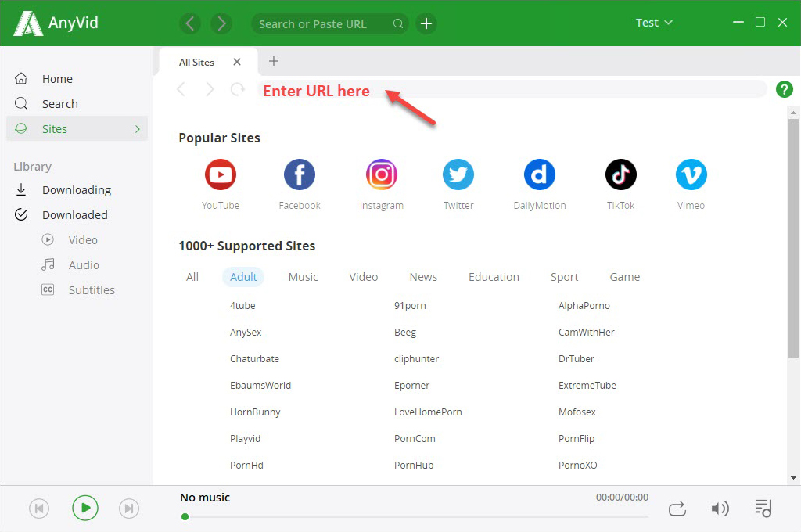Open the EbaumsWorld site link
801x532 pixels.
(260, 386)
